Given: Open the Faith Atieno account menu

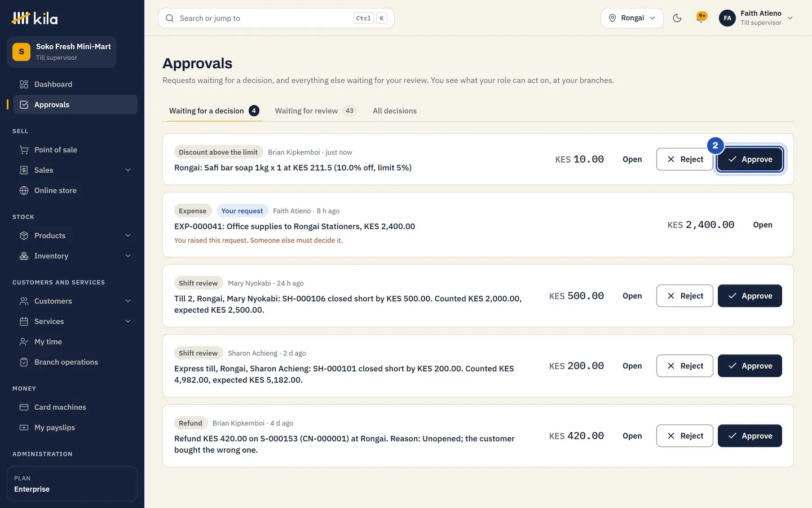Looking at the screenshot, I should (x=756, y=18).
